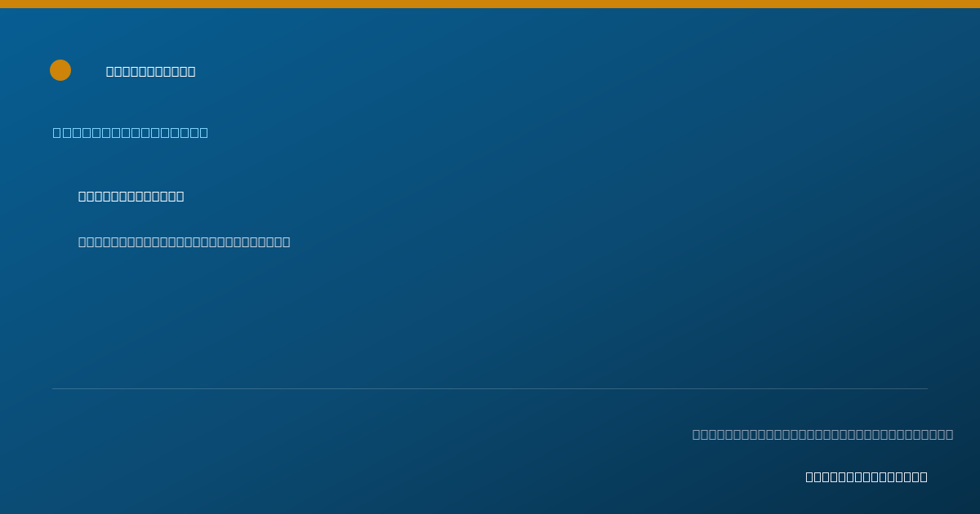
Task: Click the empty blue area between description and divider
Action: tap(490, 318)
